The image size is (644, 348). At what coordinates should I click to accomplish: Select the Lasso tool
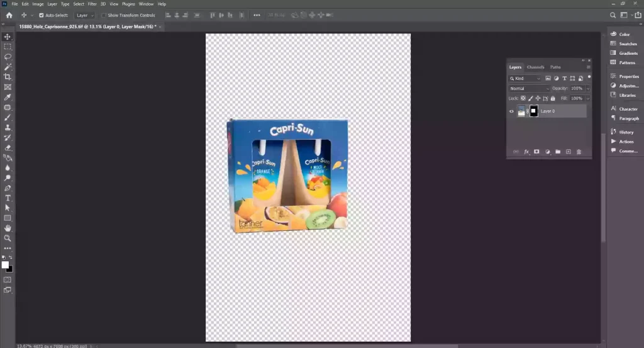point(8,57)
